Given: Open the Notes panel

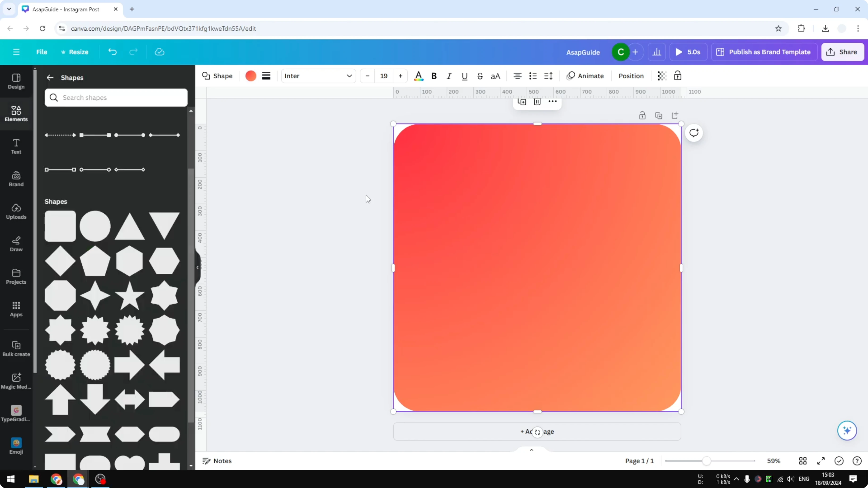Looking at the screenshot, I should pyautogui.click(x=217, y=461).
